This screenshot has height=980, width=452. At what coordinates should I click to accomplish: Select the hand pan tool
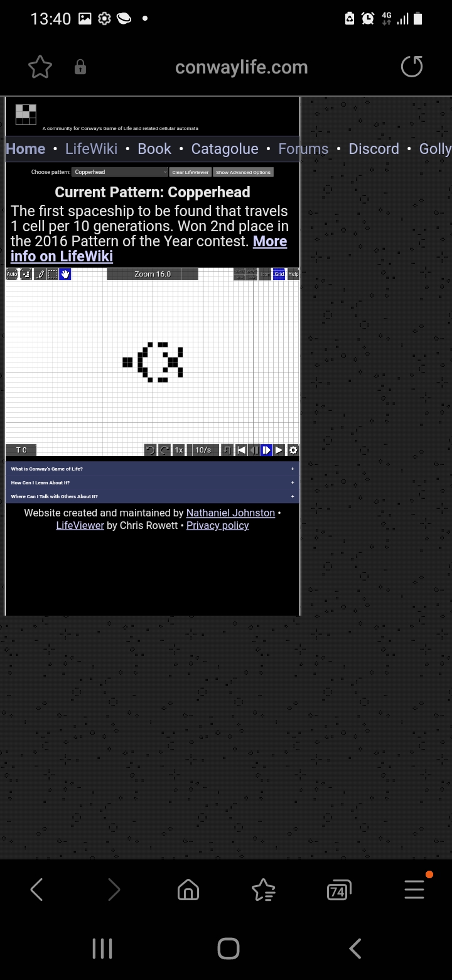point(65,274)
